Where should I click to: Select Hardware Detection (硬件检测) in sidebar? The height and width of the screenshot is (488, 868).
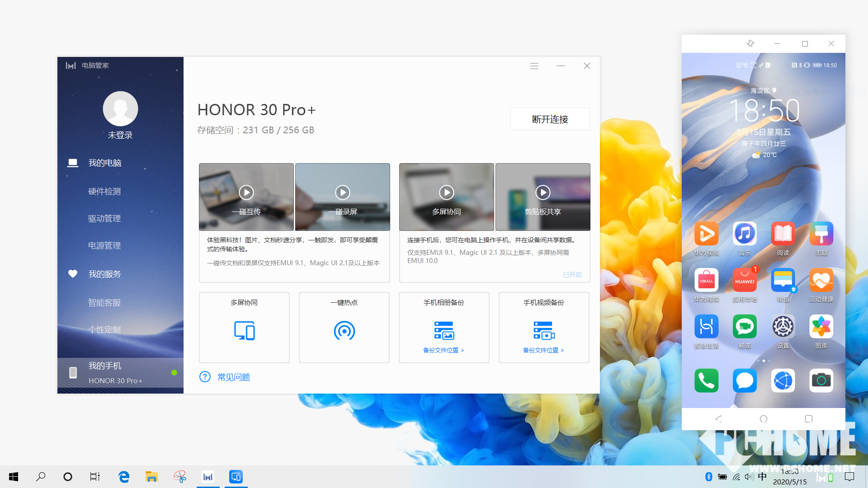pos(104,191)
